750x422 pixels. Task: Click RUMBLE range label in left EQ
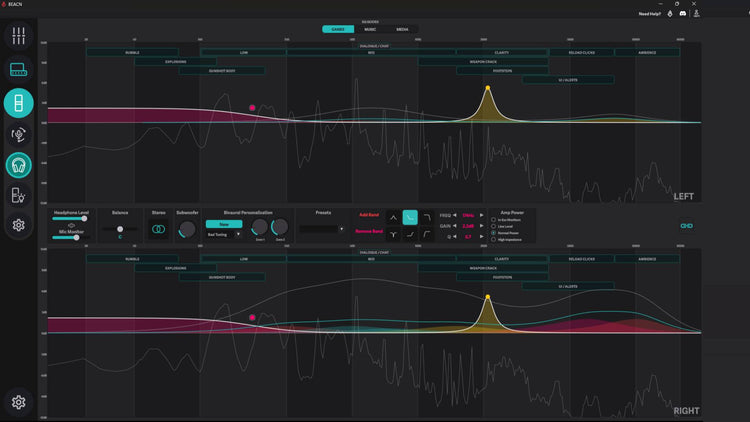tap(132, 53)
